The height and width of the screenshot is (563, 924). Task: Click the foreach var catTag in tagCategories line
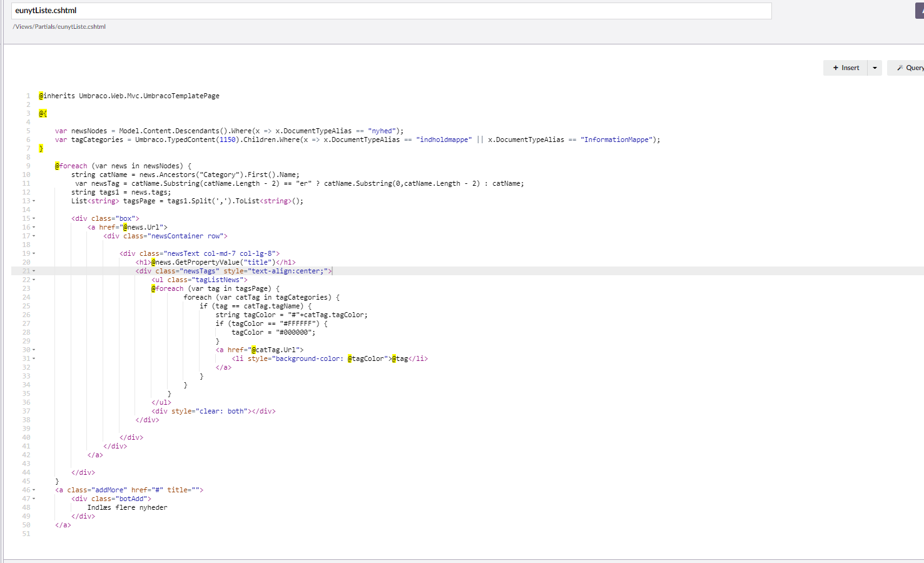tap(261, 297)
